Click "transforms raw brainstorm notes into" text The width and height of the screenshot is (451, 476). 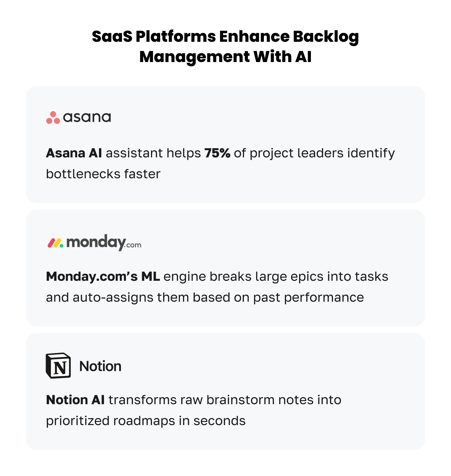click(225, 400)
